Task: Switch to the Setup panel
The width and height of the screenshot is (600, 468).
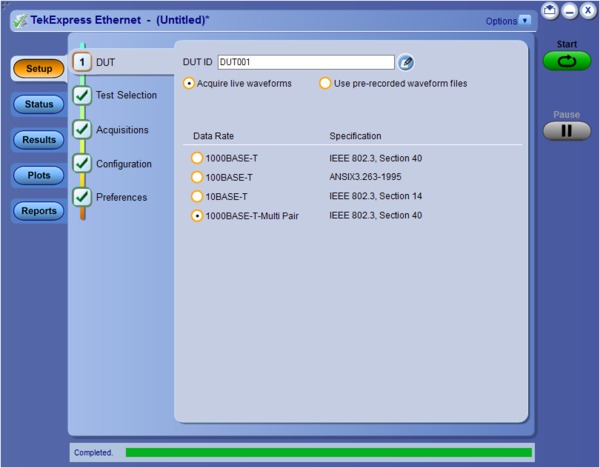Action: 39,68
